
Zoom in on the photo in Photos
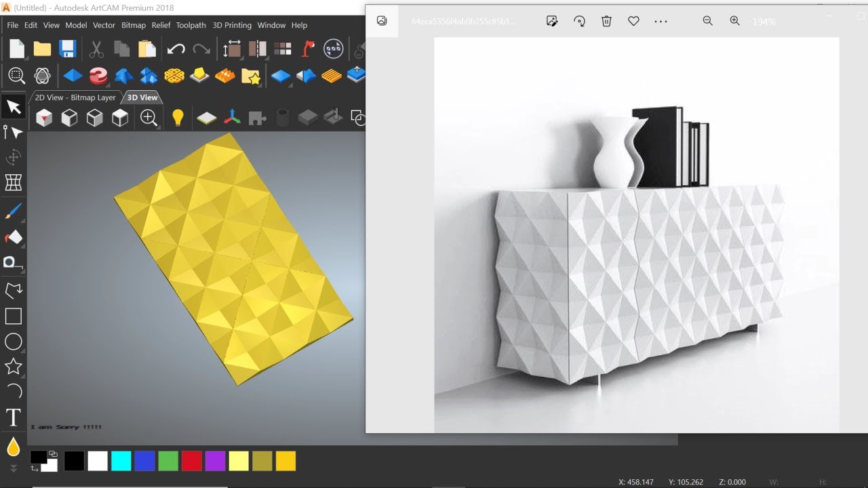pyautogui.click(x=734, y=21)
